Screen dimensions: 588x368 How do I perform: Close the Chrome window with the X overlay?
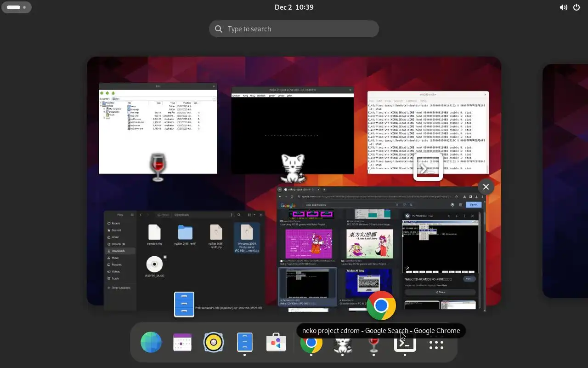(x=486, y=186)
